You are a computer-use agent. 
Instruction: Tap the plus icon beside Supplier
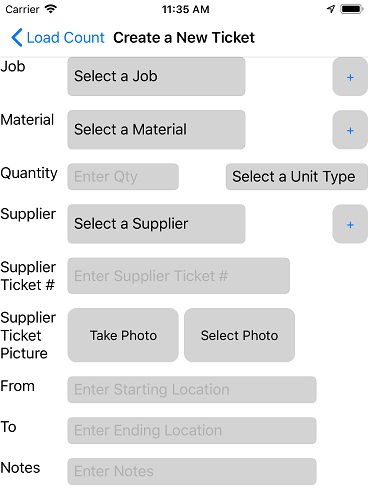(x=350, y=224)
